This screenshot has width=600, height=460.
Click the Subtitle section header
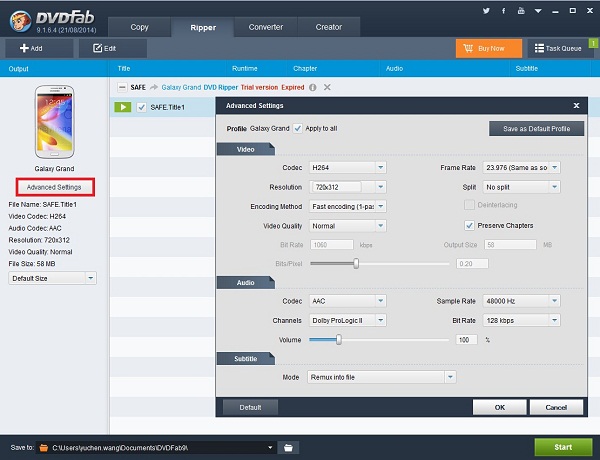pyautogui.click(x=246, y=359)
